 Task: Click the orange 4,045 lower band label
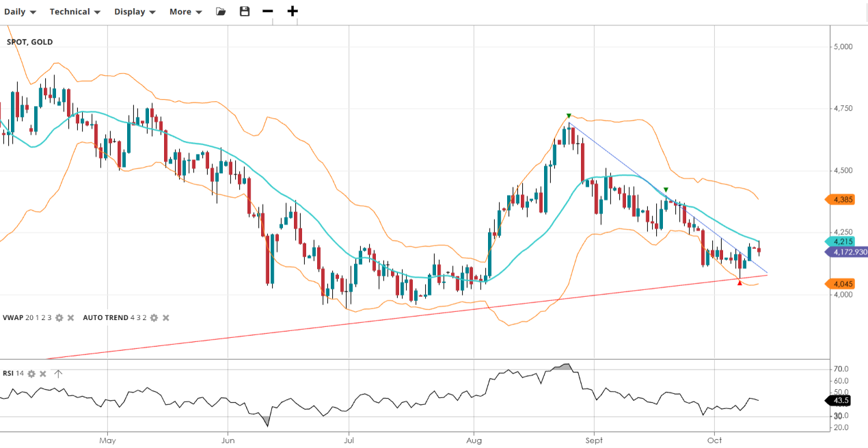[x=841, y=284]
